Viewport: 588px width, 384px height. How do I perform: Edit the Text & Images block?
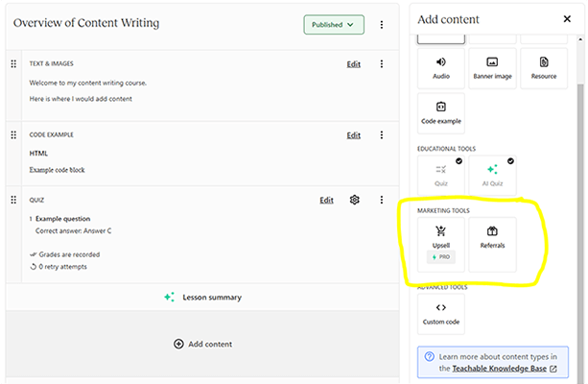pos(354,64)
